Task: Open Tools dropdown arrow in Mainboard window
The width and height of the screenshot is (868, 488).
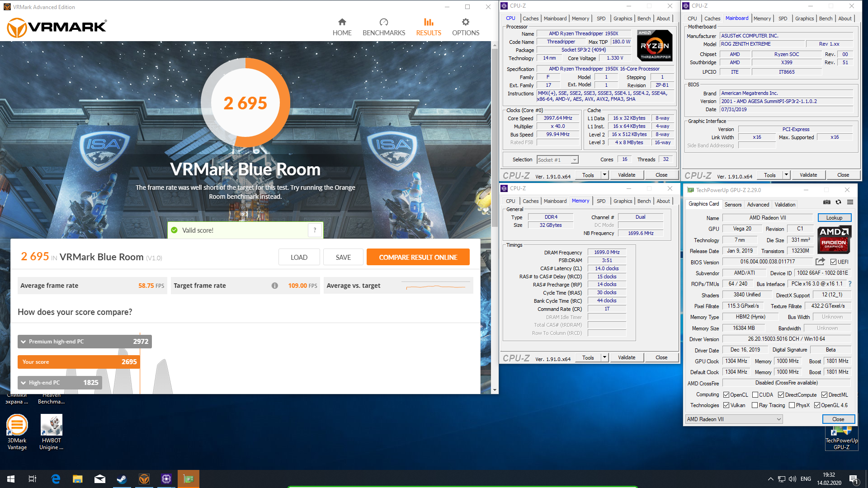Action: pos(786,175)
